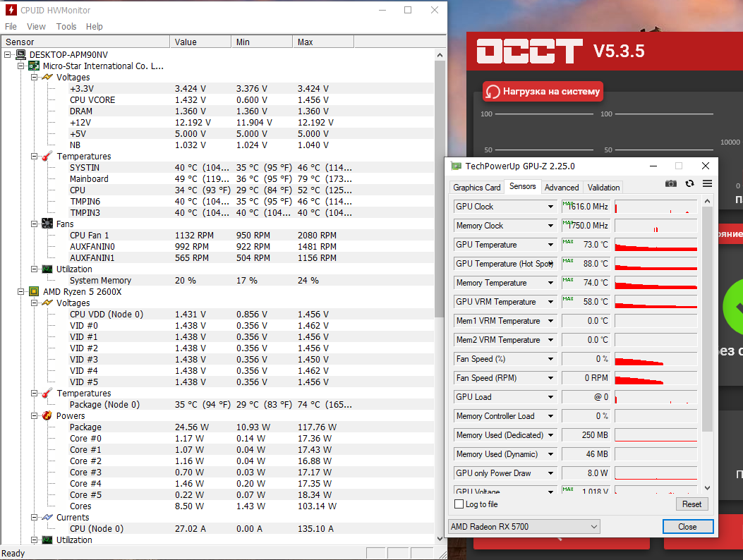Viewport: 743px width, 560px height.
Task: Click the motherboard Utilization icon above System Memory
Action: pos(47,269)
